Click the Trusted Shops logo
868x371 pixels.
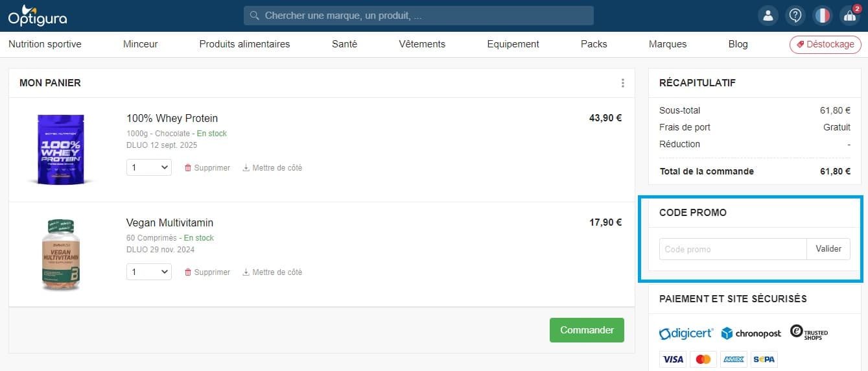(809, 333)
